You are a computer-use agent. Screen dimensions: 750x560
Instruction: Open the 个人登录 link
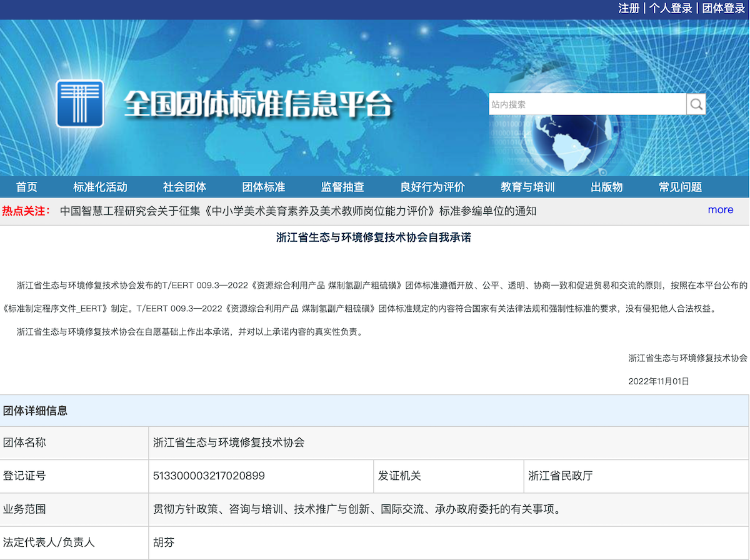[671, 8]
